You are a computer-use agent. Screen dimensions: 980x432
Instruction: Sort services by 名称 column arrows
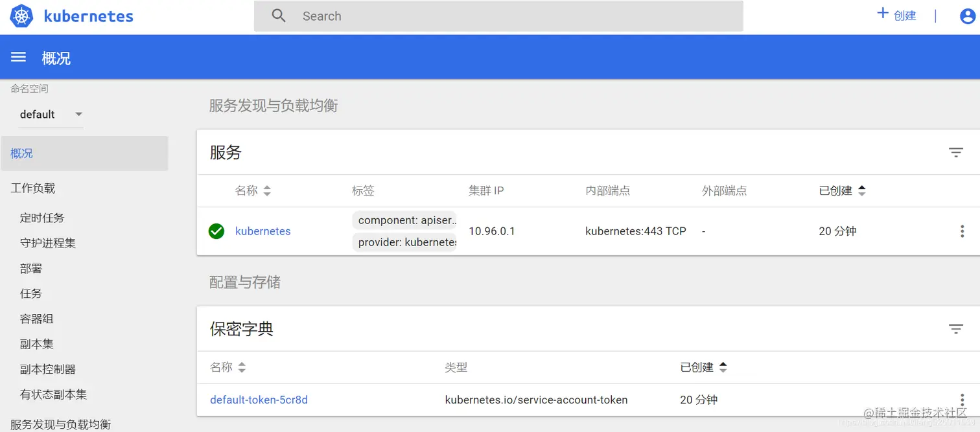click(267, 191)
